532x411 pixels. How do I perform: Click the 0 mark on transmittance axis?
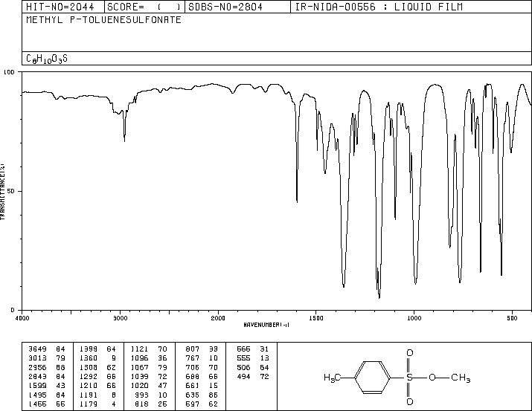point(13,310)
